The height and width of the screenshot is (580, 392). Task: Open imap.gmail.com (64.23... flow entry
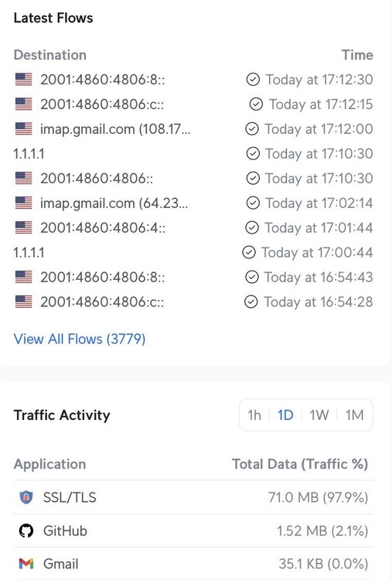pos(193,203)
